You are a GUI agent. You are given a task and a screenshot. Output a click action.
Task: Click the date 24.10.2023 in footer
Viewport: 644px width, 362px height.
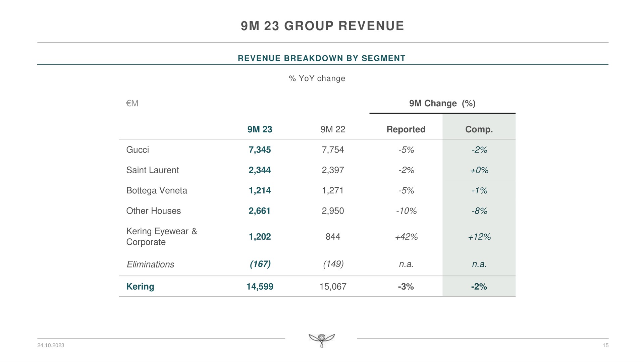[x=51, y=346]
